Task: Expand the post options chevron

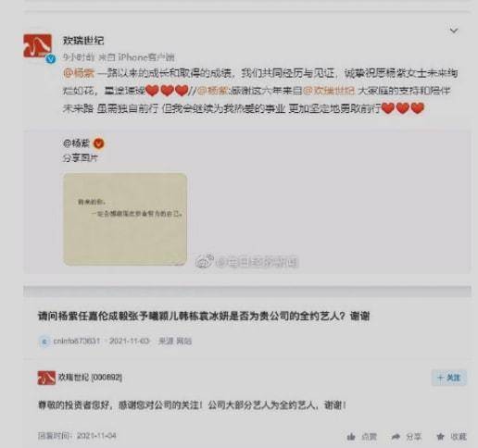Action: point(454,31)
